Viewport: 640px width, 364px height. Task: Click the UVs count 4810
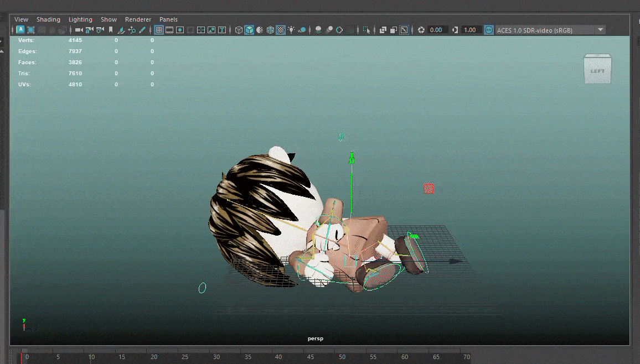coord(75,84)
